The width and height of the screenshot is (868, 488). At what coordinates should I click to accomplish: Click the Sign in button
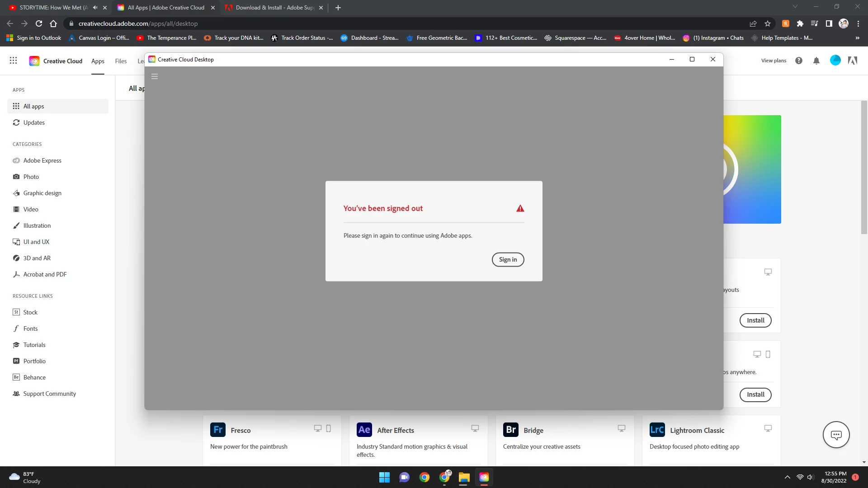click(508, 259)
